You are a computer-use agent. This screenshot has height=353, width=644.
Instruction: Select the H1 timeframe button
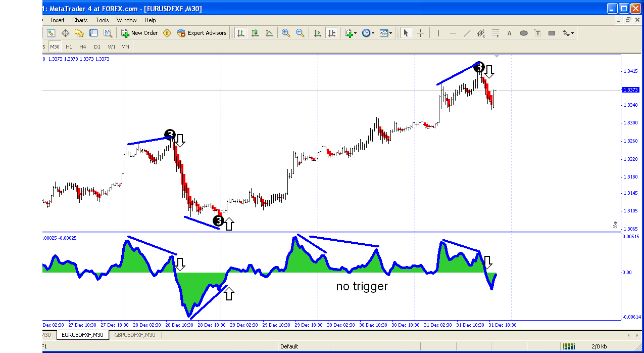[69, 47]
